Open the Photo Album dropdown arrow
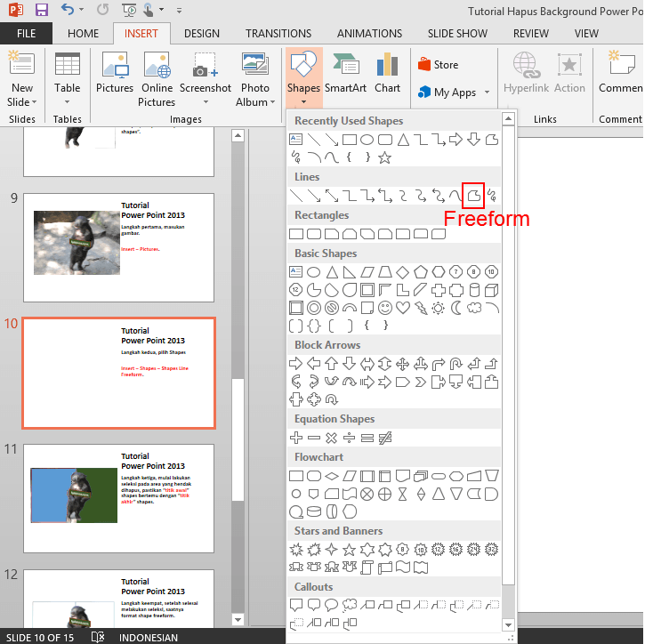The image size is (661, 644). click(x=272, y=102)
